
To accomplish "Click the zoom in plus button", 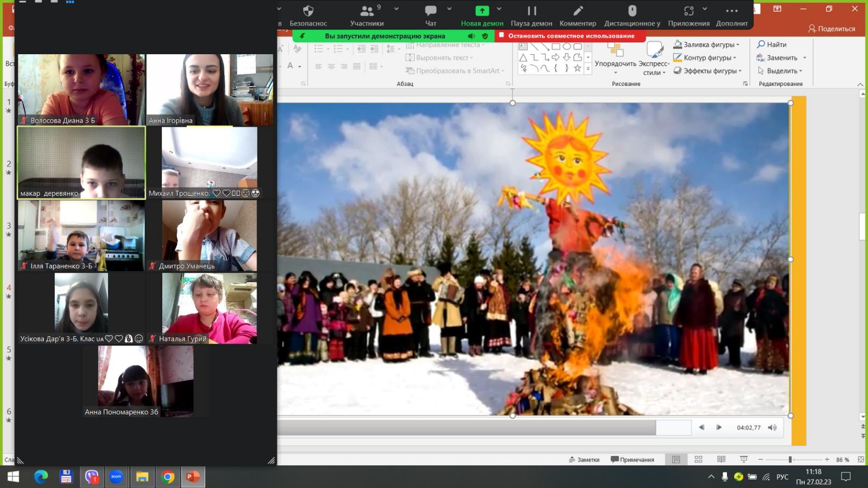I will coord(827,459).
